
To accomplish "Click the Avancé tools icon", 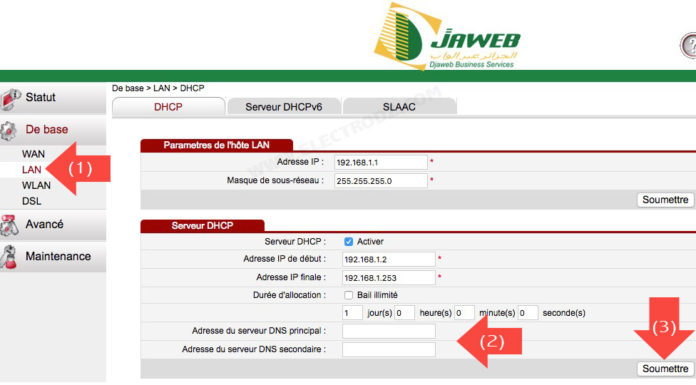I will click(10, 225).
